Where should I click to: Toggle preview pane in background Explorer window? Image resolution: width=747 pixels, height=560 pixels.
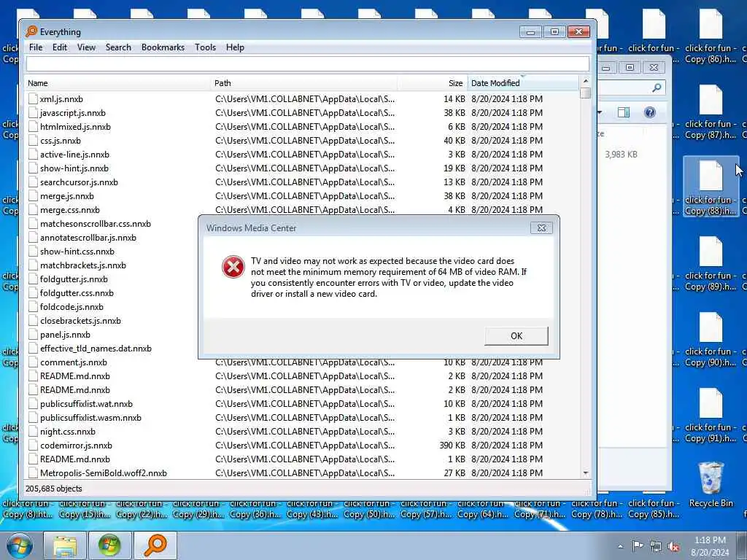pos(623,112)
